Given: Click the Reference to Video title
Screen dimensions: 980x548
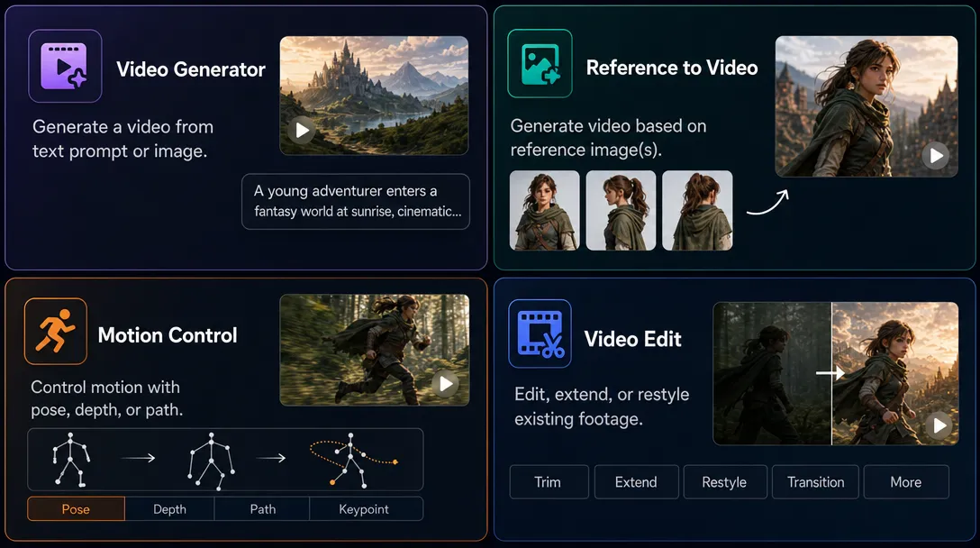Looking at the screenshot, I should [x=672, y=67].
